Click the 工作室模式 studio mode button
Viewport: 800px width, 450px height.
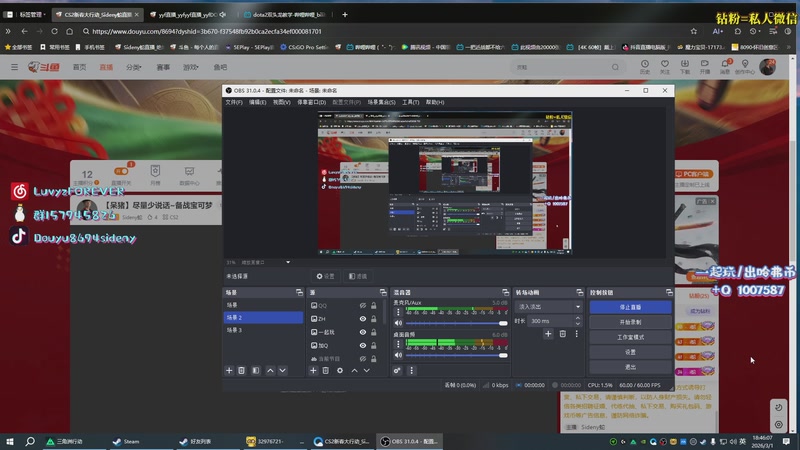click(630, 337)
